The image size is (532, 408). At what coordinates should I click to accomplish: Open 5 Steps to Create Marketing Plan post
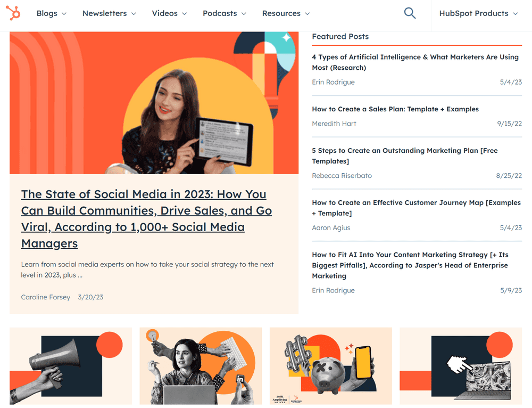pos(405,156)
